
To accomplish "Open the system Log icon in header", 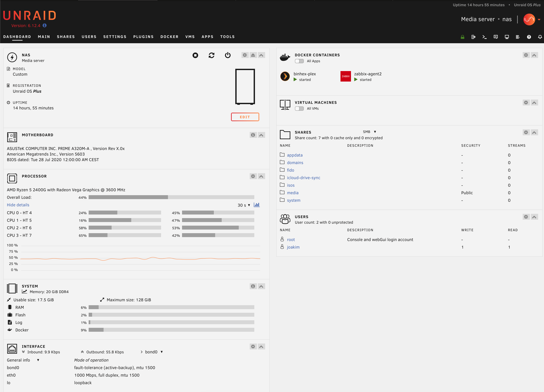I will [x=518, y=37].
